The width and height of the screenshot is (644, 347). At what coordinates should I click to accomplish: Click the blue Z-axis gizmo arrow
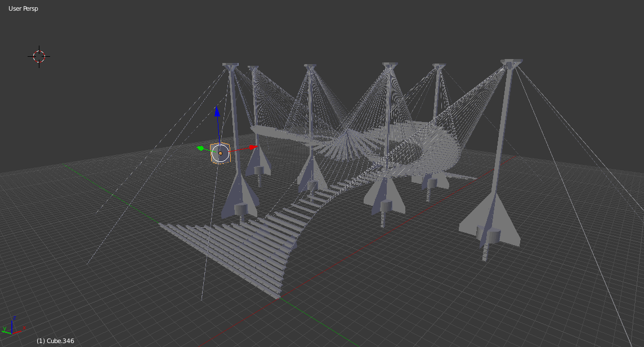pos(217,111)
